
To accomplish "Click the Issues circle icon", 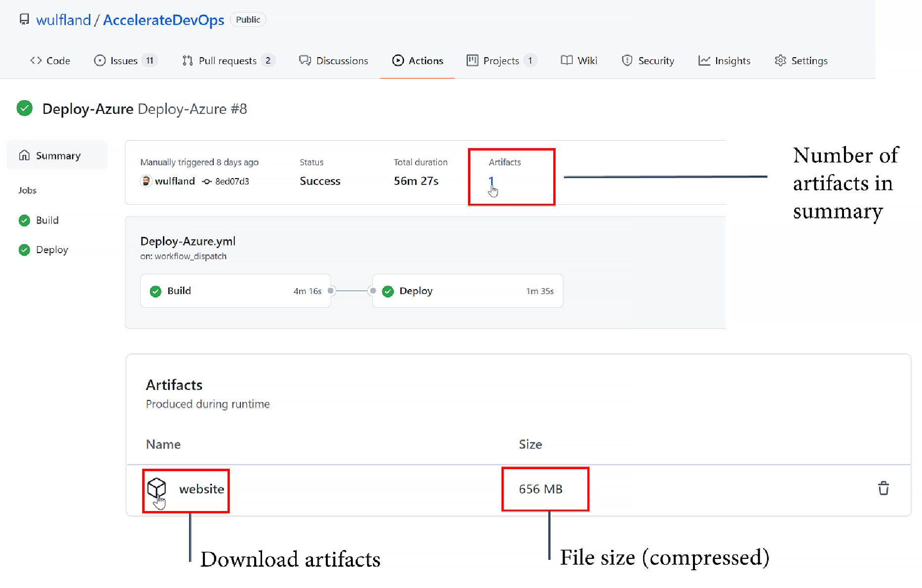I will click(x=100, y=60).
